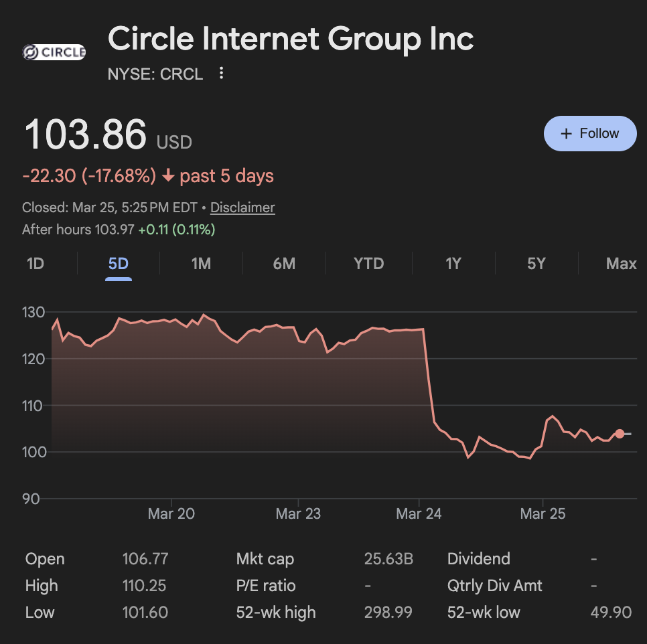
Task: Switch to the 1D chart range
Action: 35,264
